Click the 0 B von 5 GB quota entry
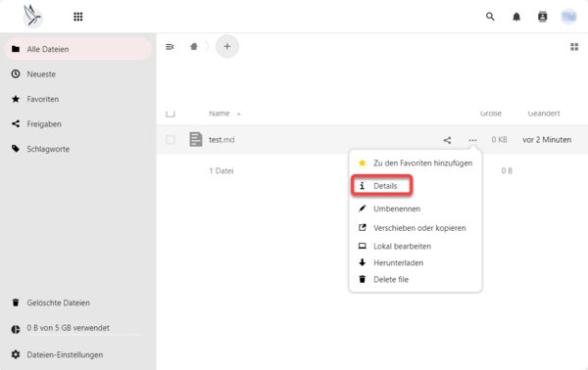 coord(78,329)
